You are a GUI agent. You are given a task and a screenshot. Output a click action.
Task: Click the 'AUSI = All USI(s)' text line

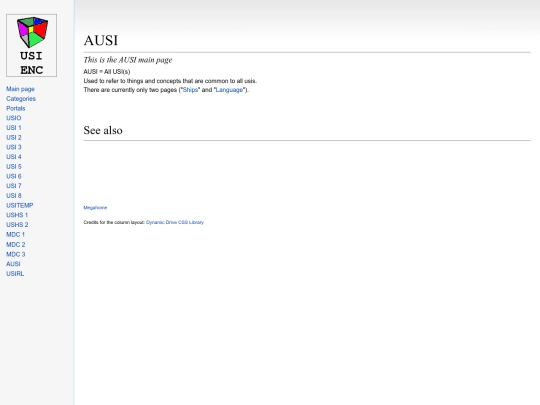point(107,72)
